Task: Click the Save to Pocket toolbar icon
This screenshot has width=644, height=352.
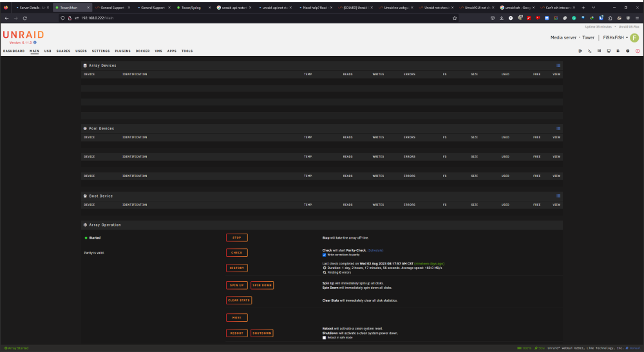Action: coord(493,18)
